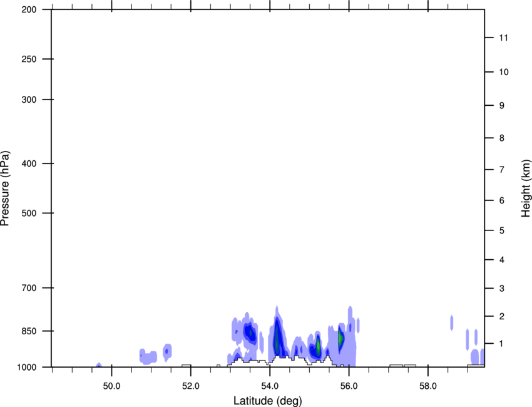Click the Height (km) axis title

click(x=526, y=188)
